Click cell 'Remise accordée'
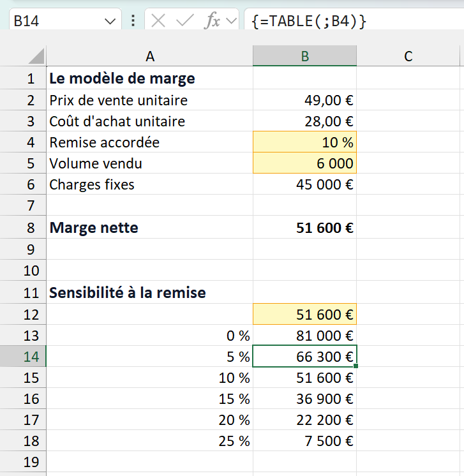Screen dimensions: 464x476 [150, 142]
